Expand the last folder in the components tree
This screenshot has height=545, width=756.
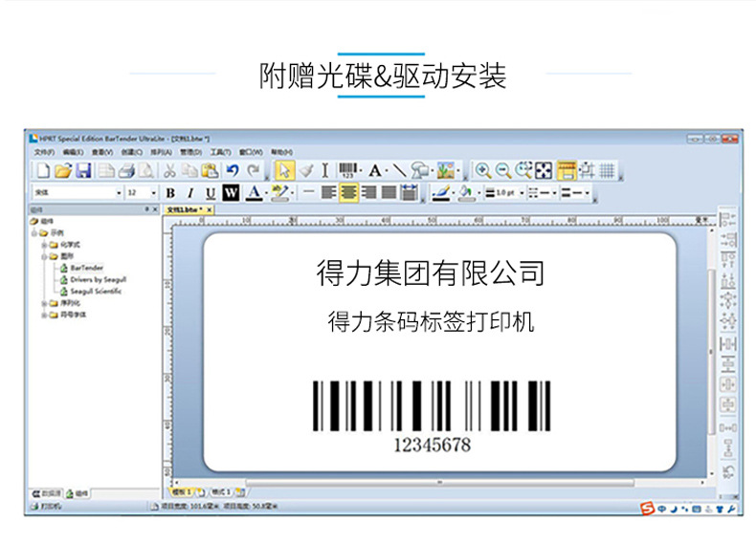pyautogui.click(x=44, y=316)
